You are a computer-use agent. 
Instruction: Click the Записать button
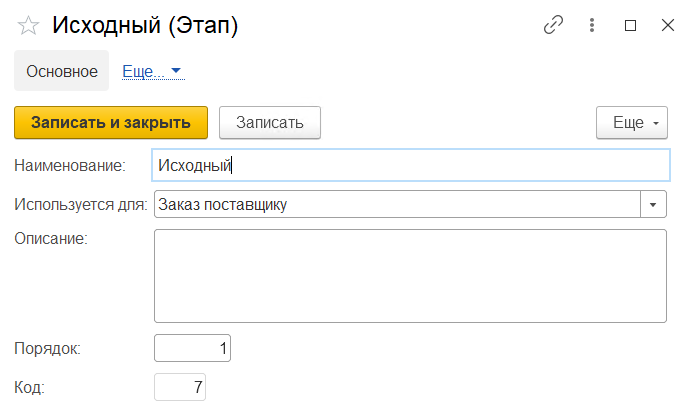click(x=269, y=122)
